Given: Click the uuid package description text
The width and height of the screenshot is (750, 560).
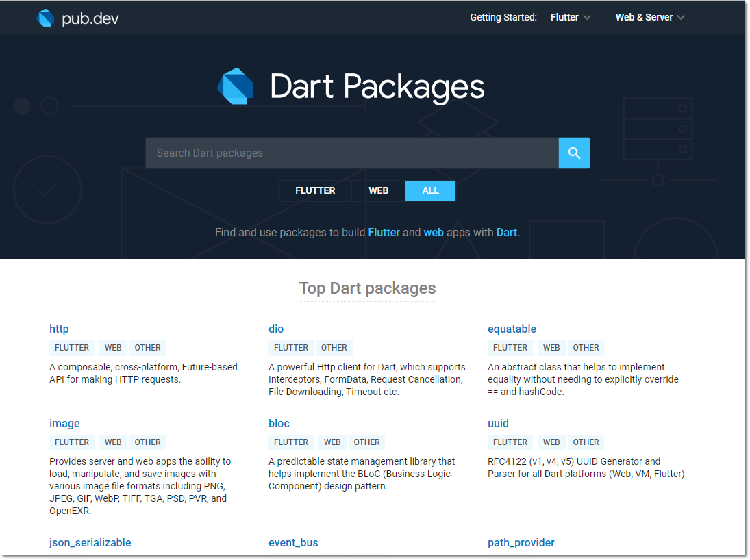Looking at the screenshot, I should (x=586, y=468).
